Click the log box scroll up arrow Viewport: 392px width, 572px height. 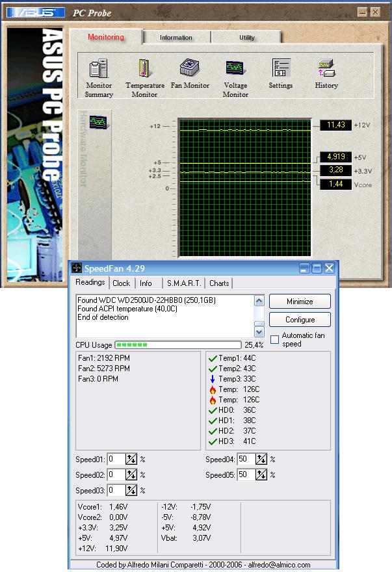tap(259, 301)
